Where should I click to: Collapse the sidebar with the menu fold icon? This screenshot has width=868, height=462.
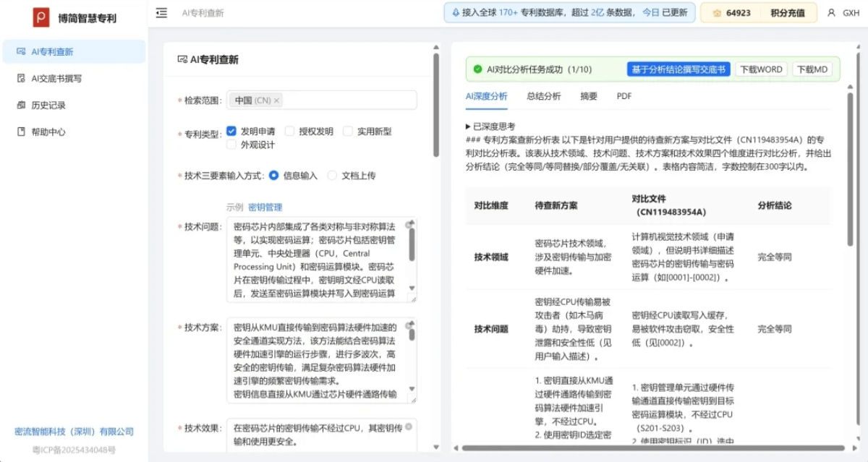click(x=161, y=13)
